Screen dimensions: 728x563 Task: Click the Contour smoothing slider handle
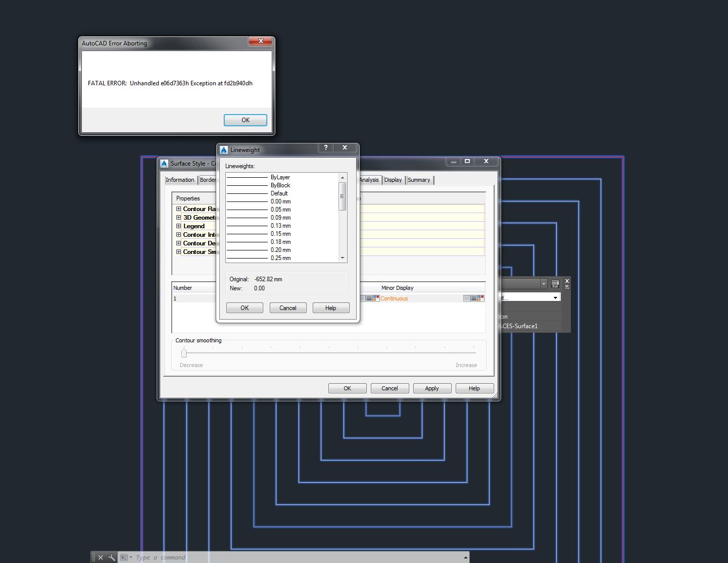[x=184, y=353]
